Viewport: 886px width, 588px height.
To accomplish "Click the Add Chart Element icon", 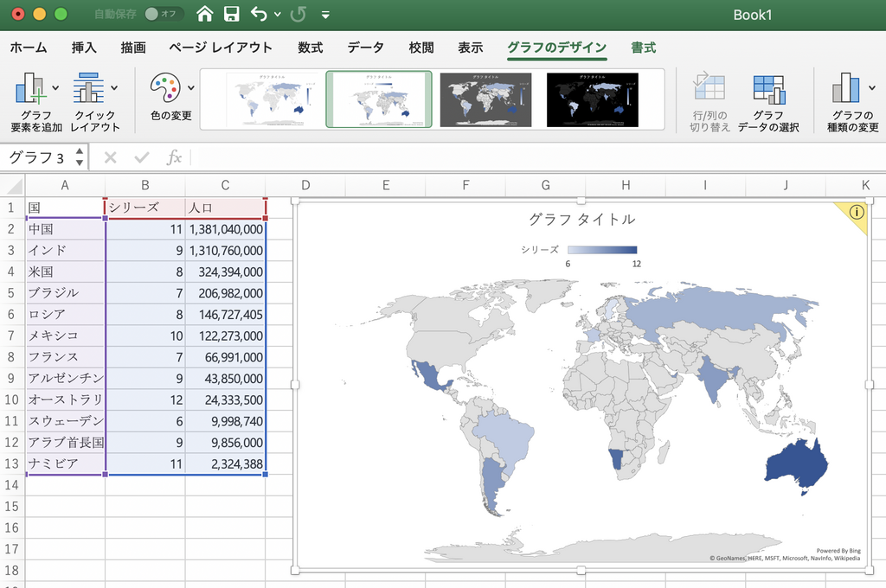I will click(30, 87).
